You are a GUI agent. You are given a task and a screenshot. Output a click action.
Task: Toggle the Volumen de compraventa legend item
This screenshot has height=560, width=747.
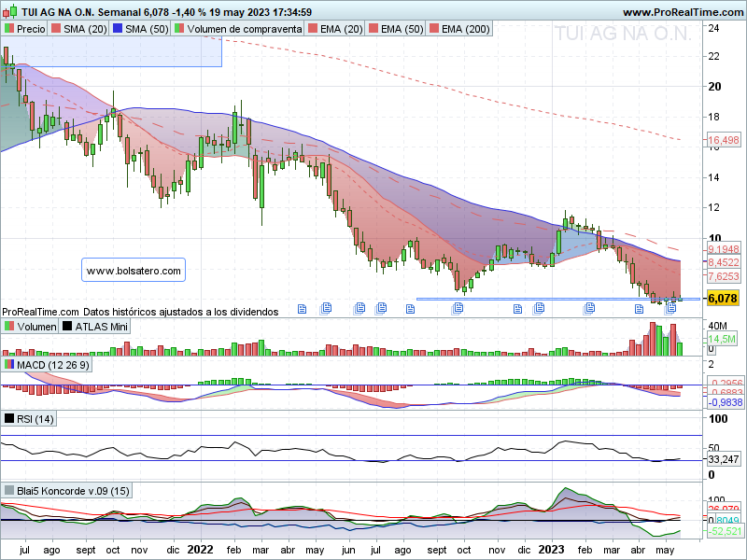238,29
